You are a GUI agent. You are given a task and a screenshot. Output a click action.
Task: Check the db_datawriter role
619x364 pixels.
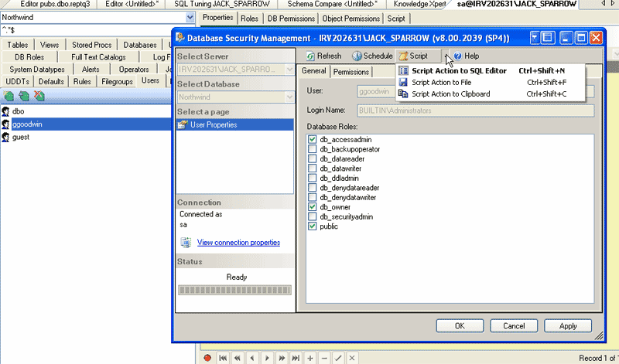(x=313, y=168)
